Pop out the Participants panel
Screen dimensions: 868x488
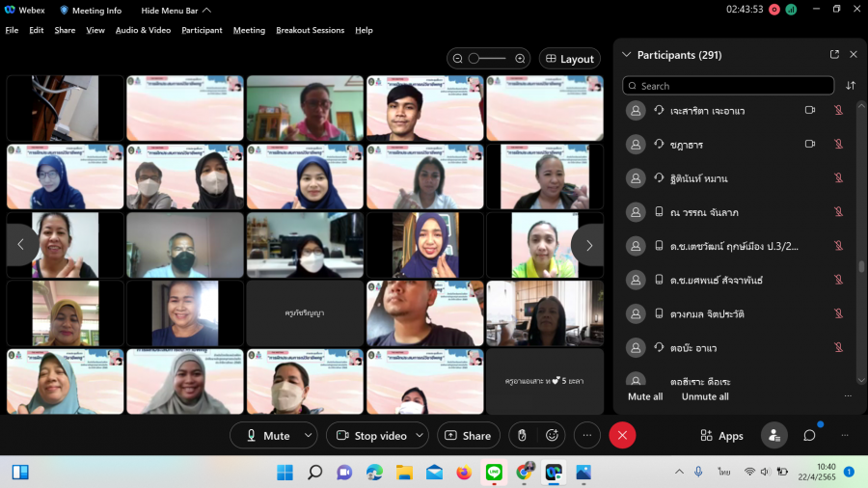(x=834, y=55)
